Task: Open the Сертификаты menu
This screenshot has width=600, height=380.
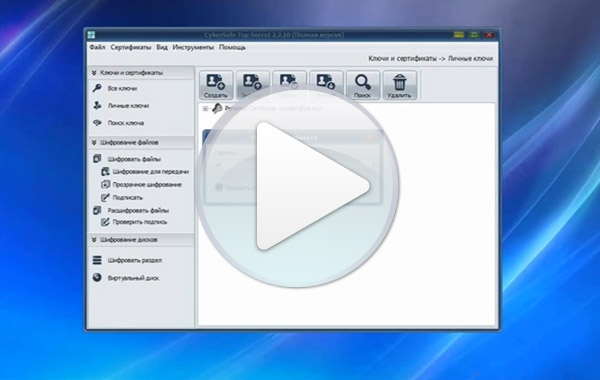Action: (130, 47)
